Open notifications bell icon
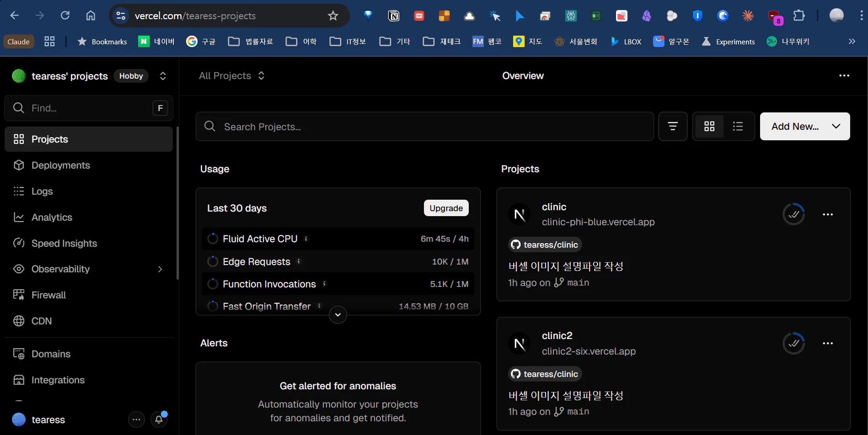 coord(159,419)
